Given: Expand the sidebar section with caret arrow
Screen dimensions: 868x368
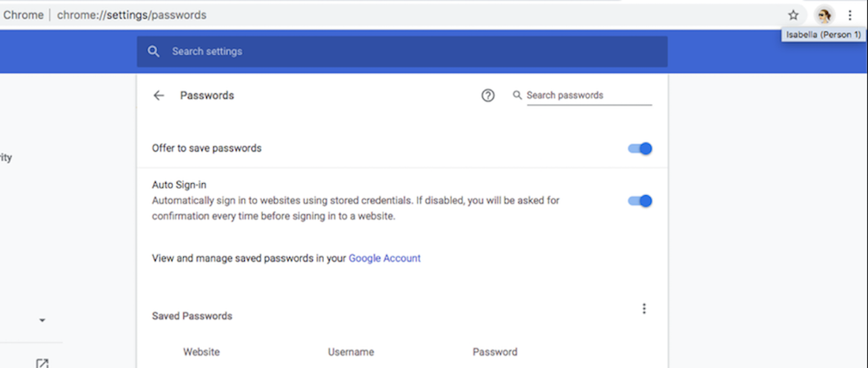Looking at the screenshot, I should [x=42, y=320].
